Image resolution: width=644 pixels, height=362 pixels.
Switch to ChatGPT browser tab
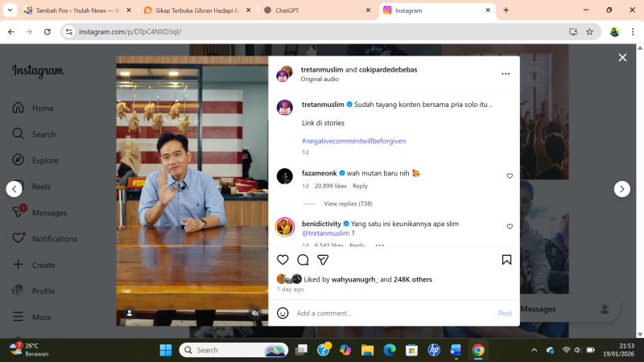pyautogui.click(x=316, y=10)
